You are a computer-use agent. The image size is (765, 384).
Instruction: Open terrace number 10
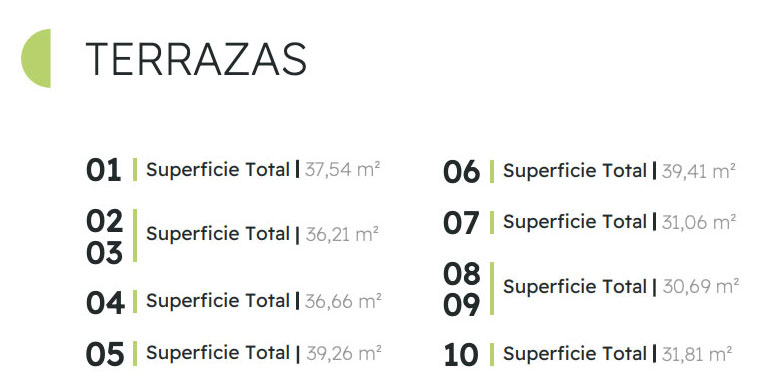pos(461,355)
